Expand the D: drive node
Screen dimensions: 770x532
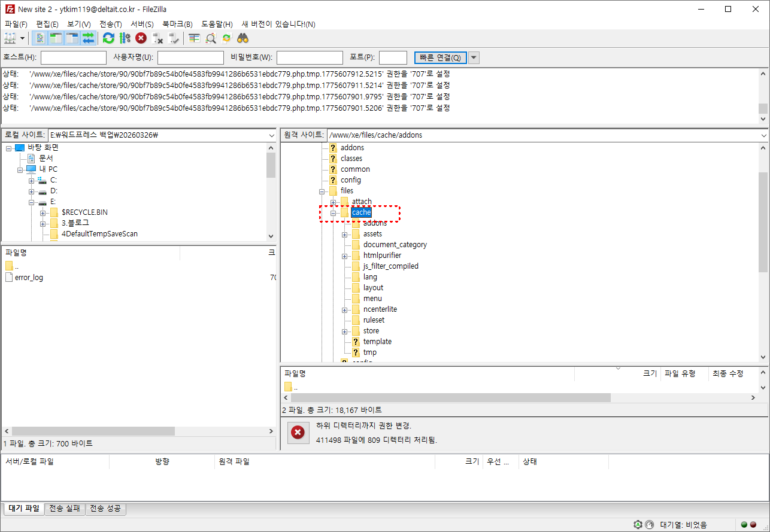(x=31, y=191)
